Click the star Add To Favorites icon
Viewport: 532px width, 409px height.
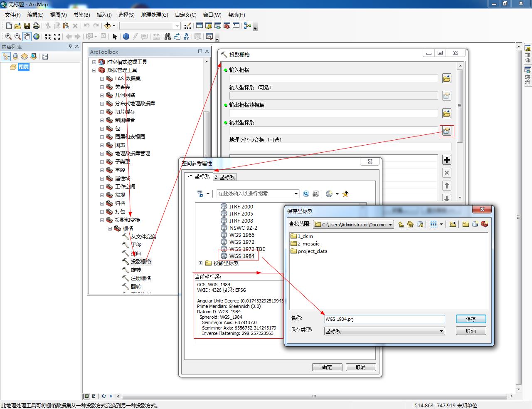pyautogui.click(x=345, y=194)
